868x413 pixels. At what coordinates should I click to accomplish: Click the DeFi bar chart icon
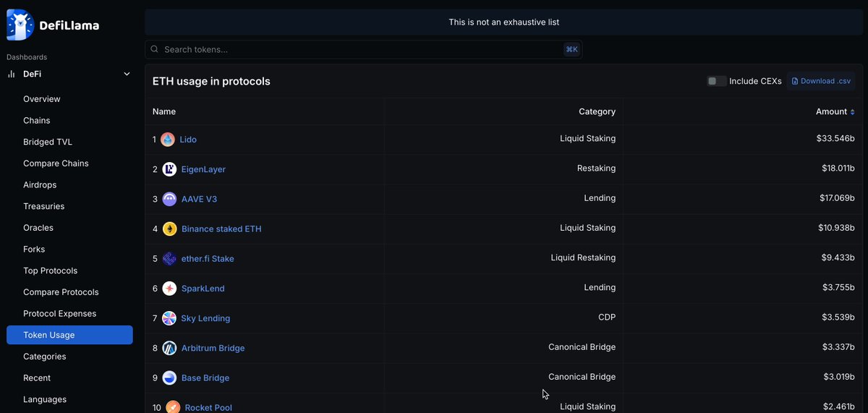coord(12,74)
